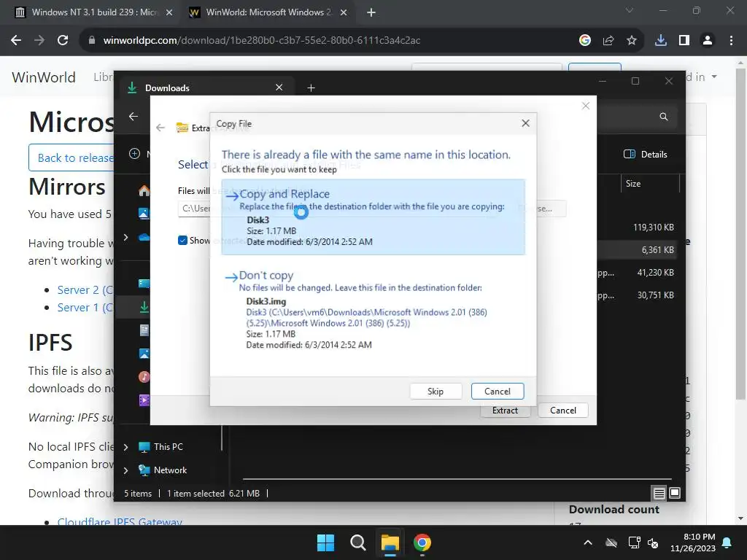
Task: Open Desktop in Explorer sidebar
Action: (x=144, y=284)
